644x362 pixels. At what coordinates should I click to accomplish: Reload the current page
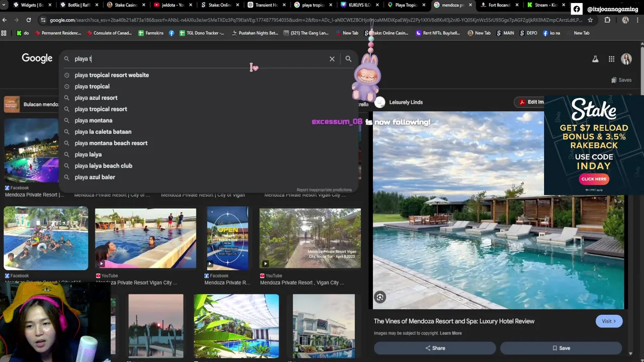tap(29, 20)
